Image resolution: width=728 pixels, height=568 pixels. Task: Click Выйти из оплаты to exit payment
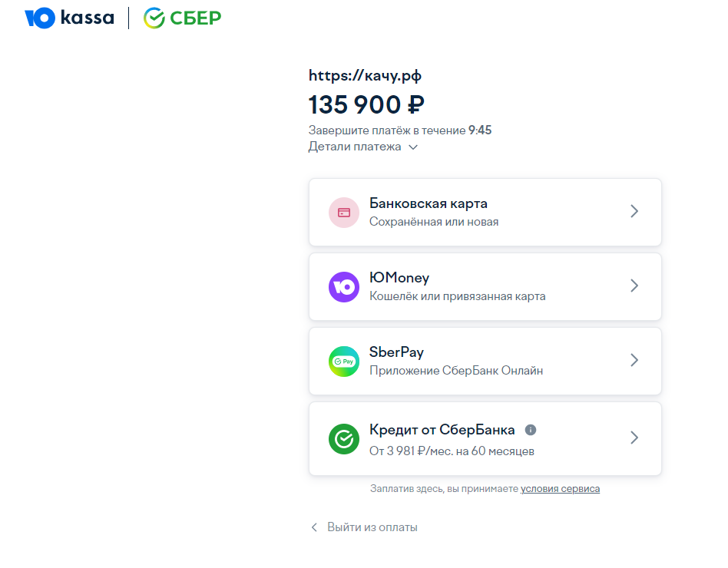pos(372,527)
